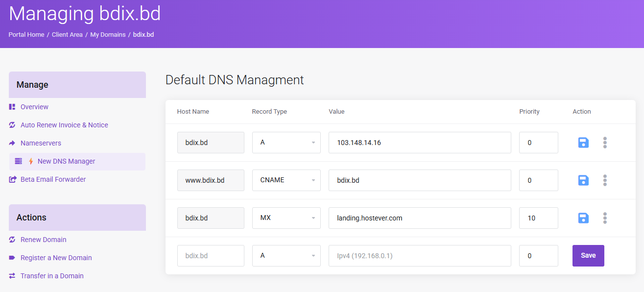This screenshot has height=292, width=644.
Task: Open Auto Renew Invoice & Notice
Action: click(x=64, y=125)
